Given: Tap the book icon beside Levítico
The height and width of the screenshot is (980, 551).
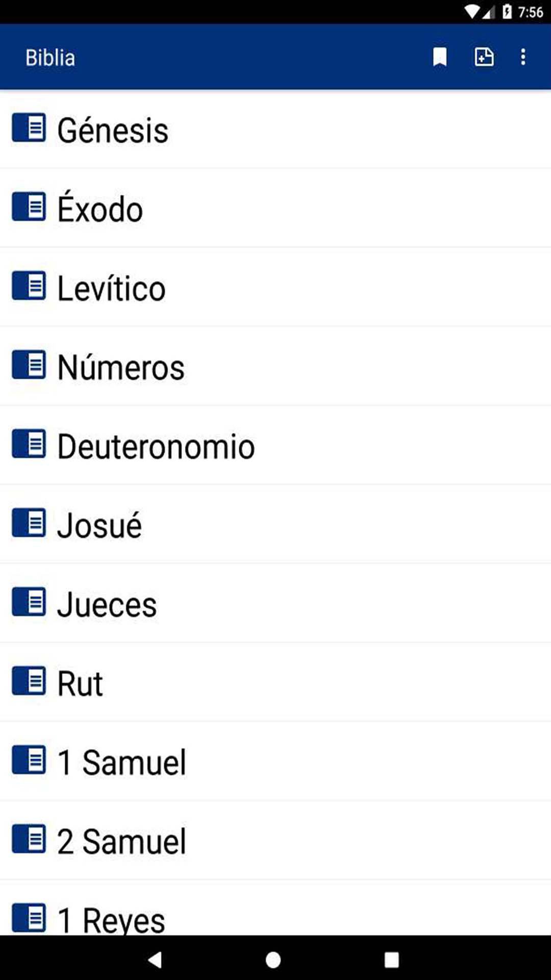Looking at the screenshot, I should point(29,286).
